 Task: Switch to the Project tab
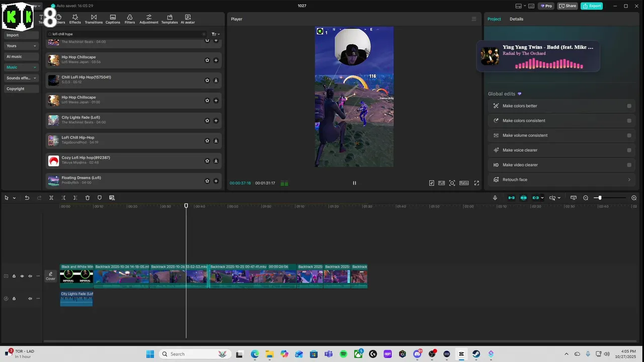pyautogui.click(x=494, y=19)
